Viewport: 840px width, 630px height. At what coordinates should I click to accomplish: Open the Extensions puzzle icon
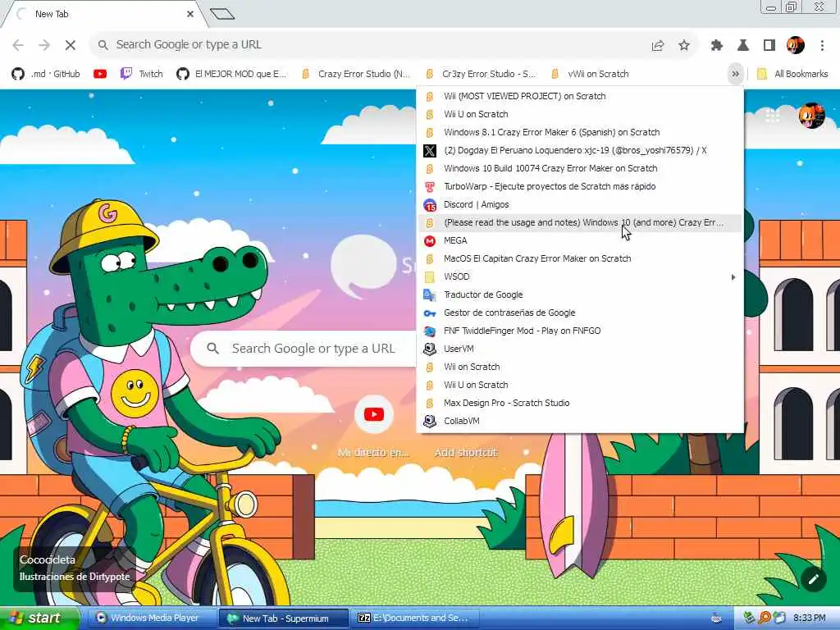(717, 46)
